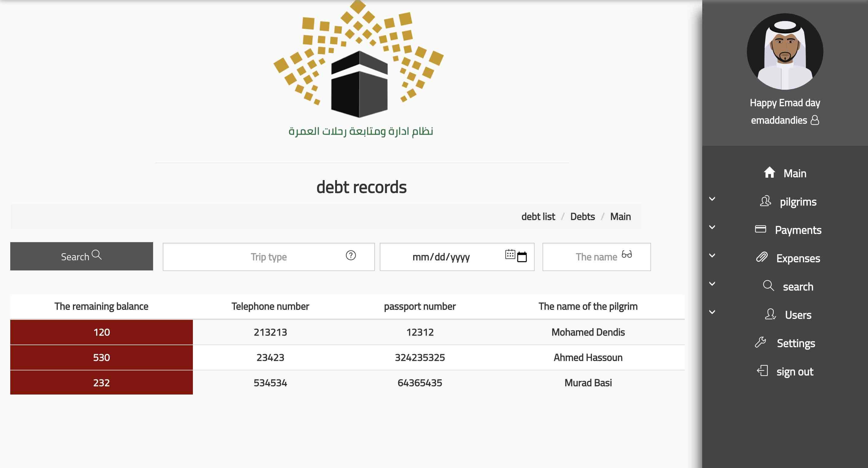Viewport: 868px width, 468px height.
Task: Click the Main breadcrumb link
Action: (x=620, y=217)
